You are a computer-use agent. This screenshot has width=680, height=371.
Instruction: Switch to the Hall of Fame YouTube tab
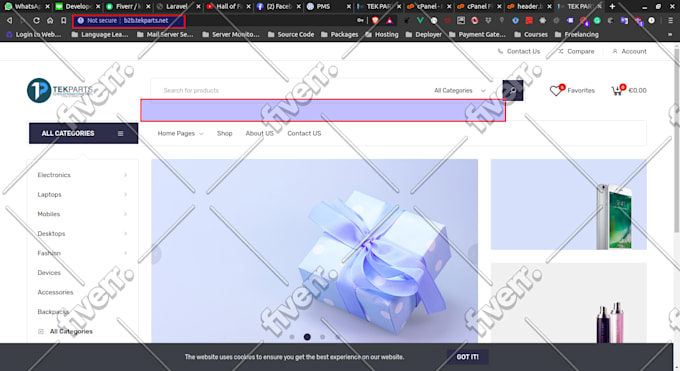click(x=228, y=7)
